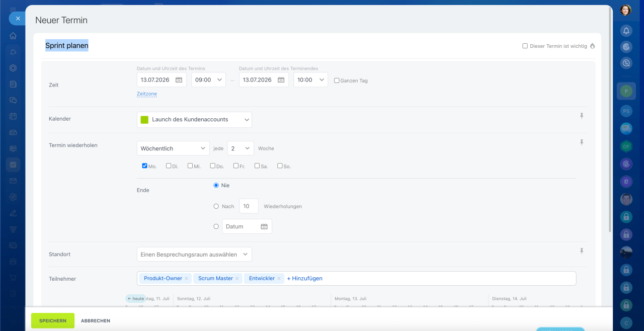This screenshot has width=644, height=331.
Task: Click the end date field 13.07.2026
Action: tap(264, 79)
